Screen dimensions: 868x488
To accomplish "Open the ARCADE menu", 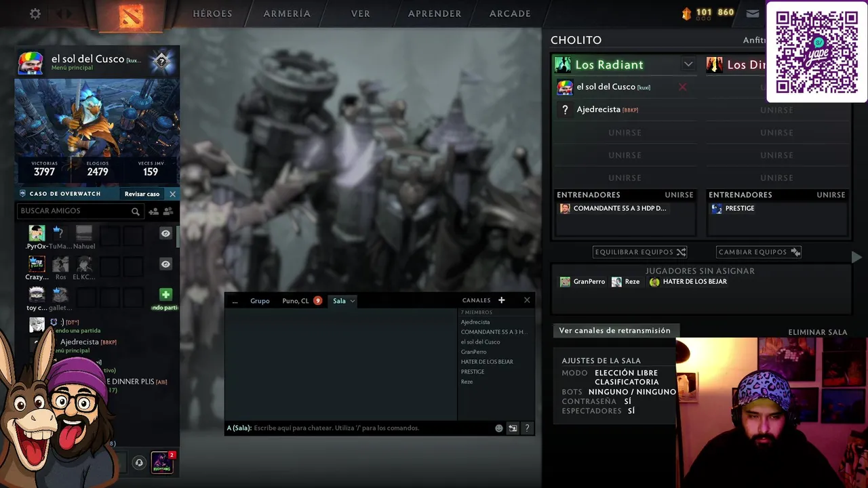I will pyautogui.click(x=510, y=14).
